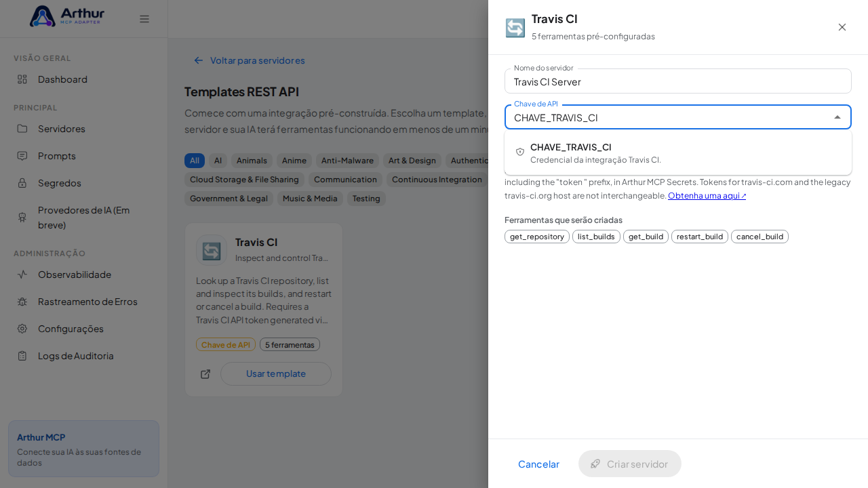Click the Travis CI card logo
Screen dimensions: 868x488
[211, 249]
